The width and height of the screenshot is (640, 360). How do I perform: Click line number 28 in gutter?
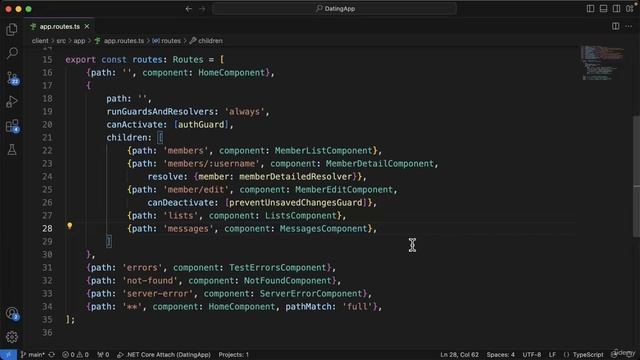click(47, 229)
